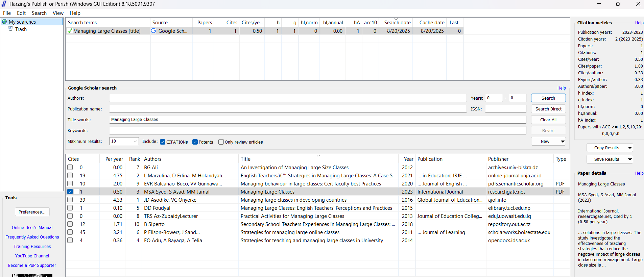The width and height of the screenshot is (644, 277).
Task: Click into the Authors input field
Action: (x=287, y=98)
